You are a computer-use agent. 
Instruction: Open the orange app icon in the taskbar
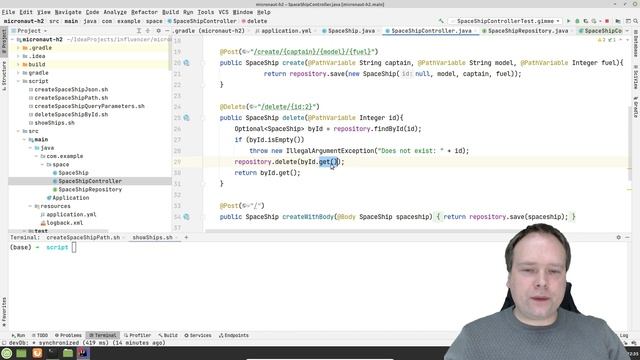pos(37,353)
